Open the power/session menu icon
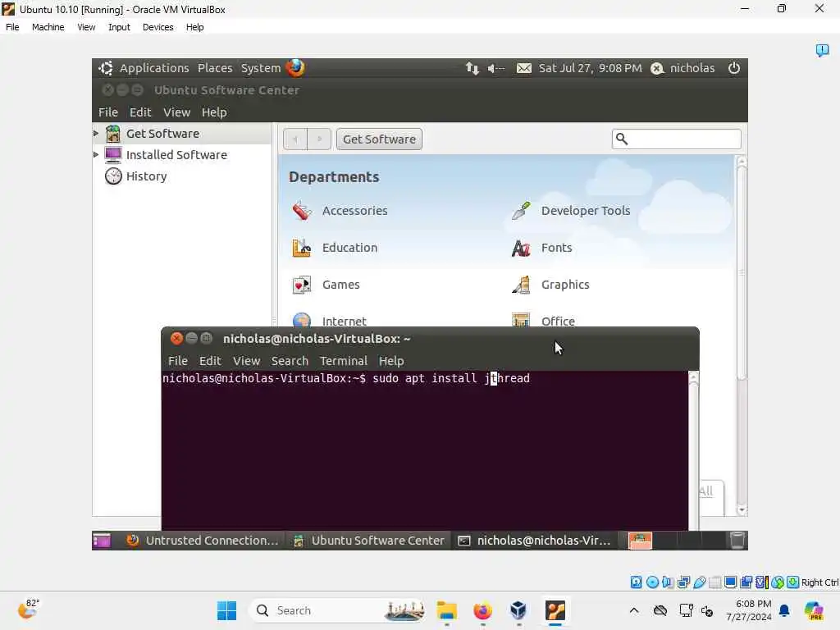The image size is (840, 630). click(734, 68)
